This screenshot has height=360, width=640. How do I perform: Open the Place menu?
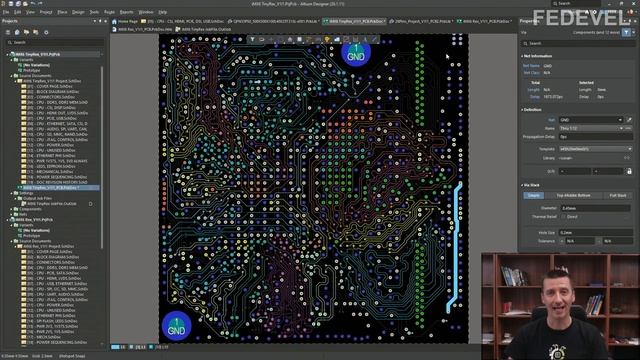(x=62, y=12)
